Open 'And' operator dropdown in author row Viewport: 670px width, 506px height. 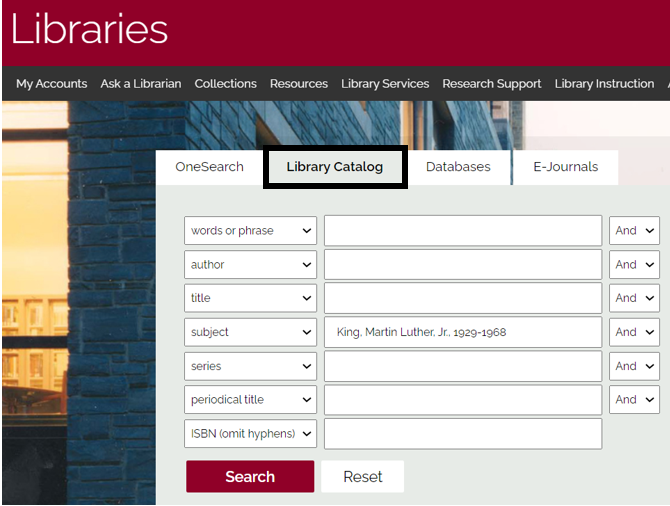point(635,265)
